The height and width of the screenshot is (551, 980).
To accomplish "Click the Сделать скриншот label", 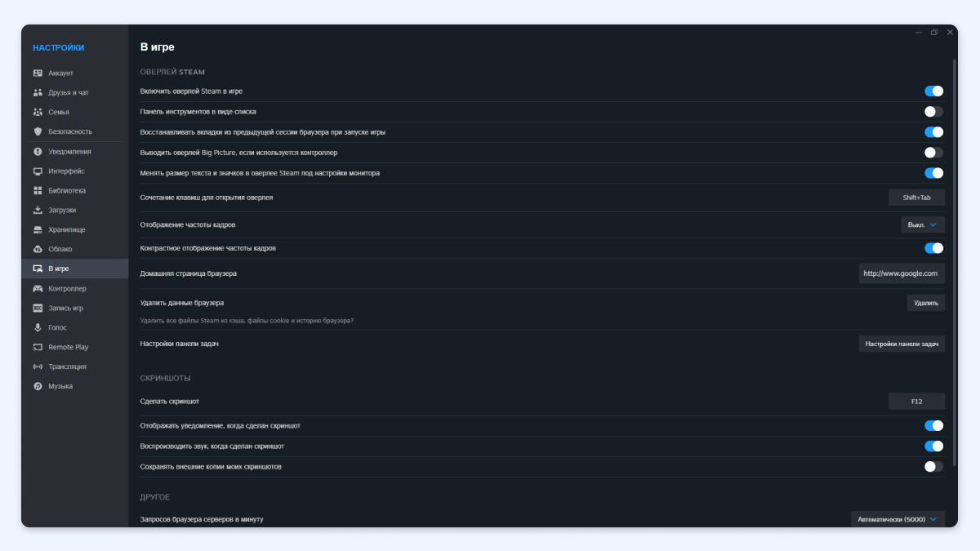I will pyautogui.click(x=170, y=402).
